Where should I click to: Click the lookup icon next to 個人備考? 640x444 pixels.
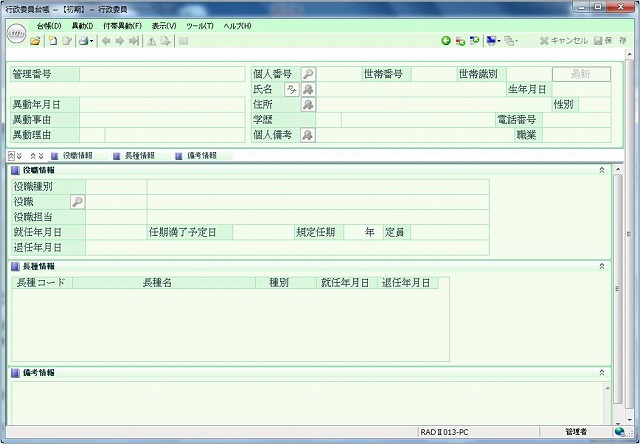tap(308, 134)
